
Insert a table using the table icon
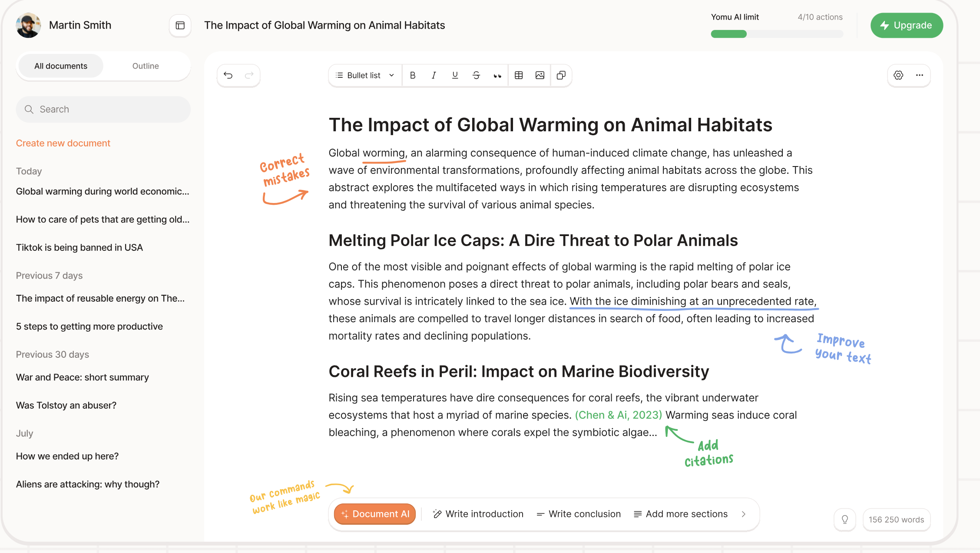(519, 75)
